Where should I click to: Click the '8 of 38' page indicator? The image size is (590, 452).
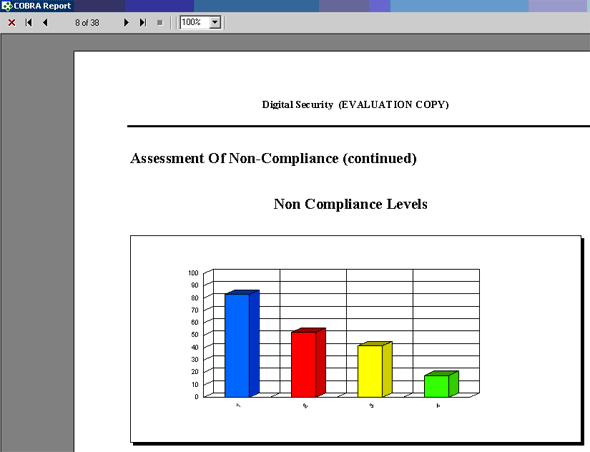pyautogui.click(x=87, y=23)
